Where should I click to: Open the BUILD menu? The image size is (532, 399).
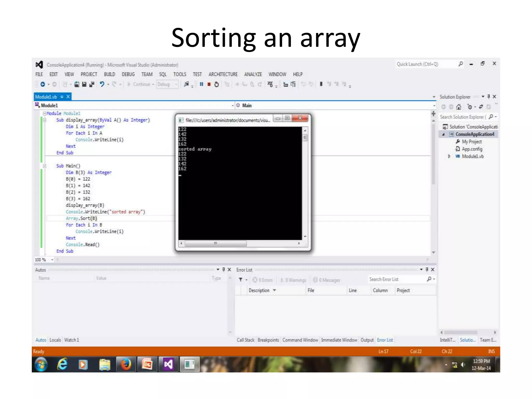(x=109, y=74)
